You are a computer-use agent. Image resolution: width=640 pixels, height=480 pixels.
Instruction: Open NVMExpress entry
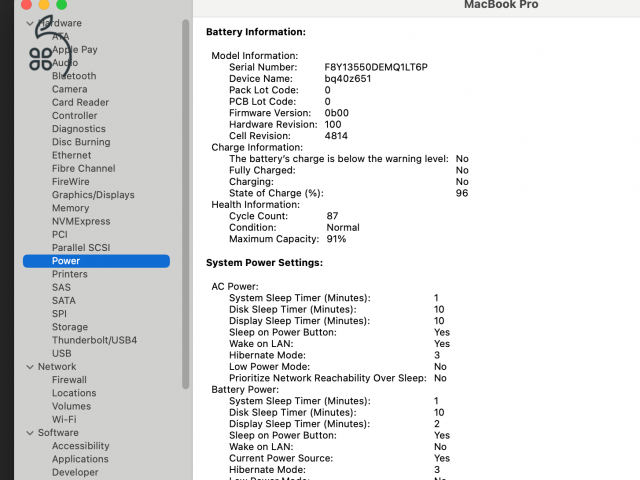(x=81, y=221)
